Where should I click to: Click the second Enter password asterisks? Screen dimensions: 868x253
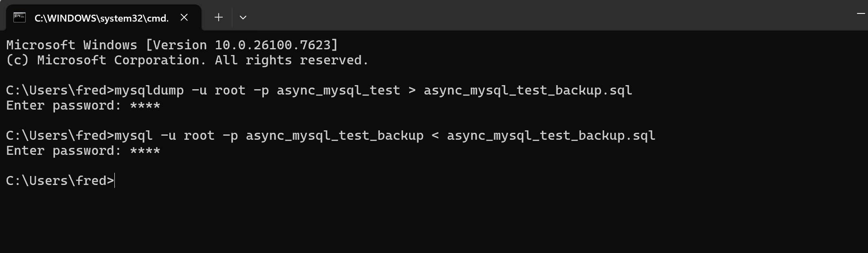tap(145, 151)
